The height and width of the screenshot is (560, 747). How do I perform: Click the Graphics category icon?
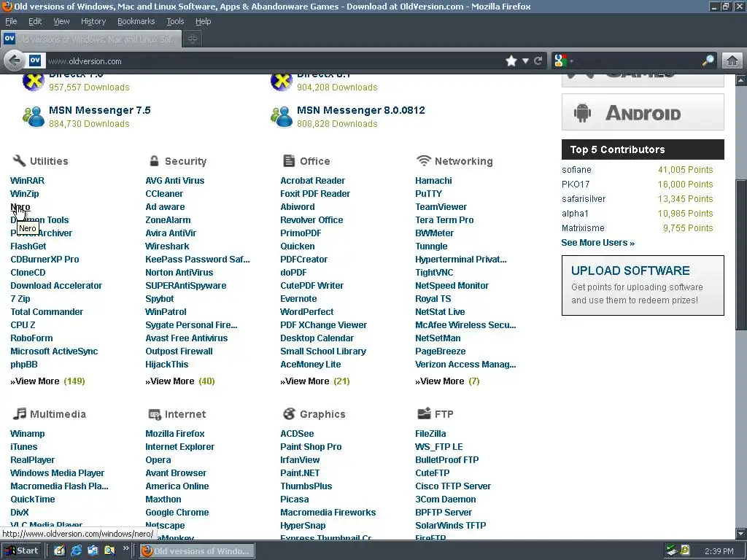coord(289,414)
